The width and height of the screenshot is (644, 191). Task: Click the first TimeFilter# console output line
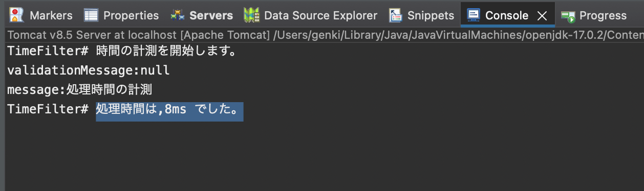coord(123,52)
